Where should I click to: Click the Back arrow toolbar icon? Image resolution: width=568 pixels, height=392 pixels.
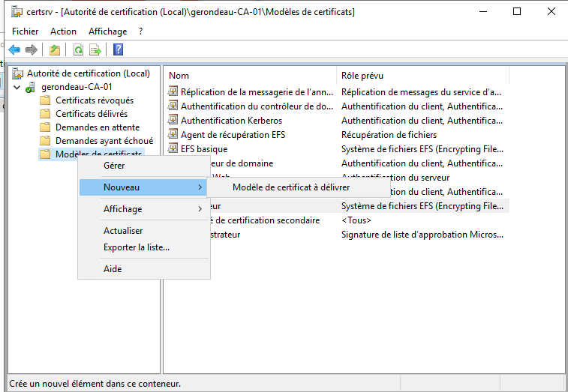(14, 50)
